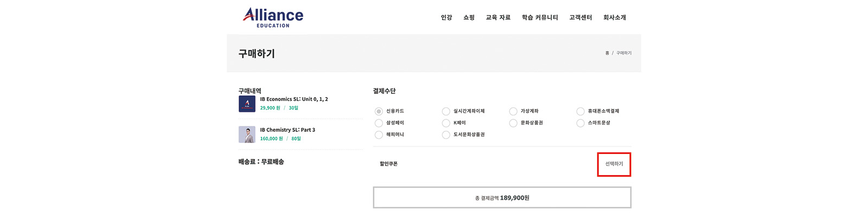Select the 가상계좌 radio option
The image size is (868, 217).
pyautogui.click(x=513, y=111)
